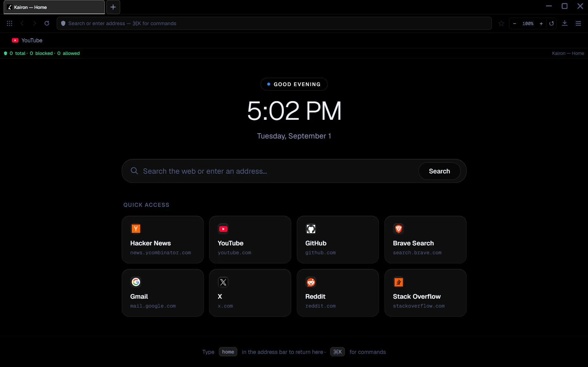Select the Kairon — Home tab

point(54,7)
